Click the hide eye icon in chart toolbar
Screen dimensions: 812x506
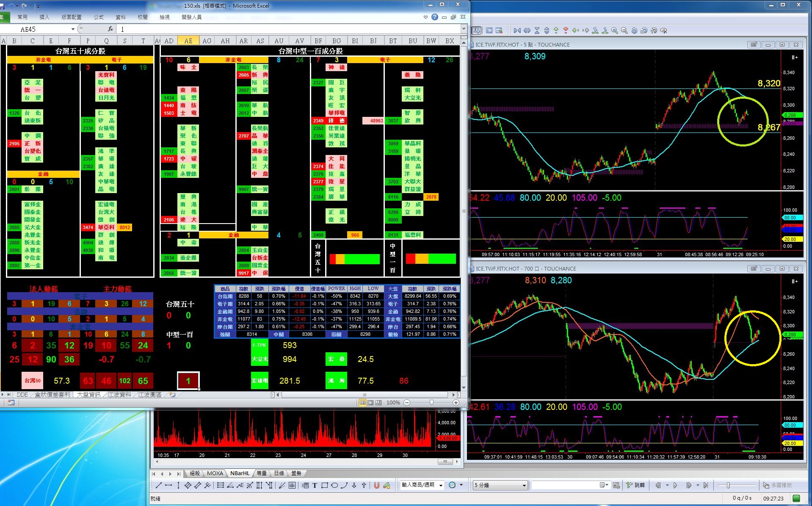pos(663,30)
